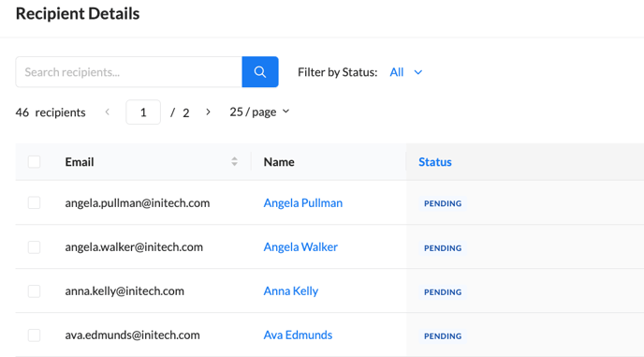Go to previous page arrow
This screenshot has height=357, width=644.
[x=108, y=112]
